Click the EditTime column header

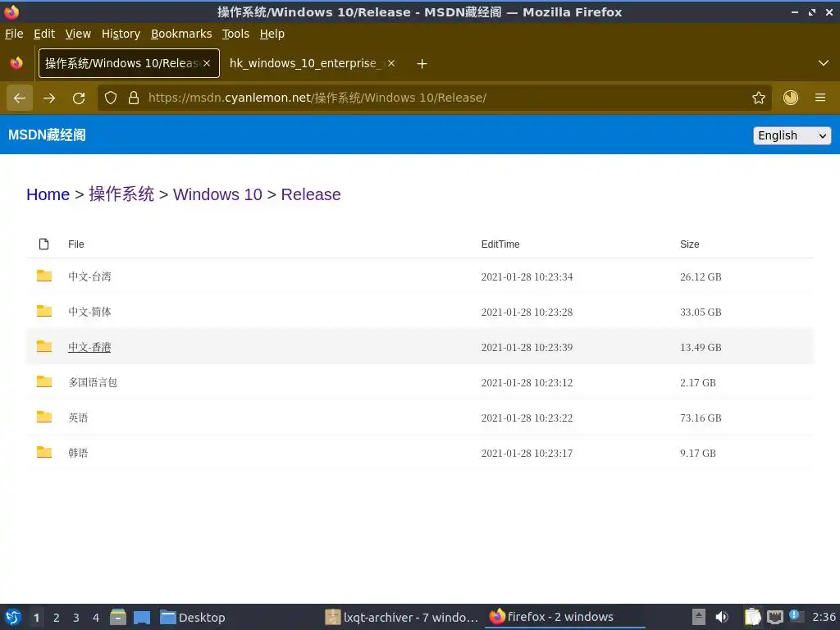pos(500,244)
